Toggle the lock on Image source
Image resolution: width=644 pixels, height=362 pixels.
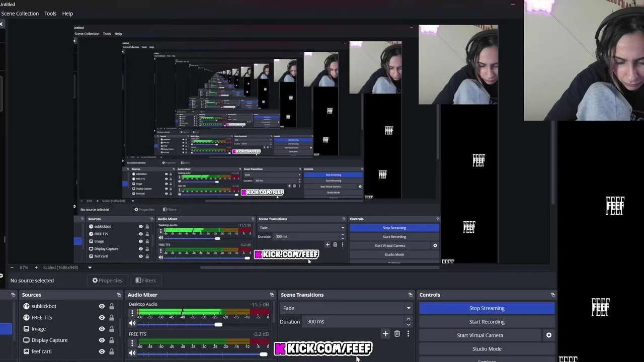tap(112, 329)
